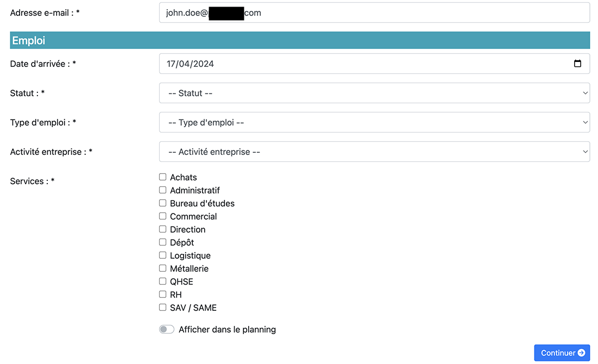Tick the RH checkbox
The width and height of the screenshot is (598, 364).
point(163,294)
